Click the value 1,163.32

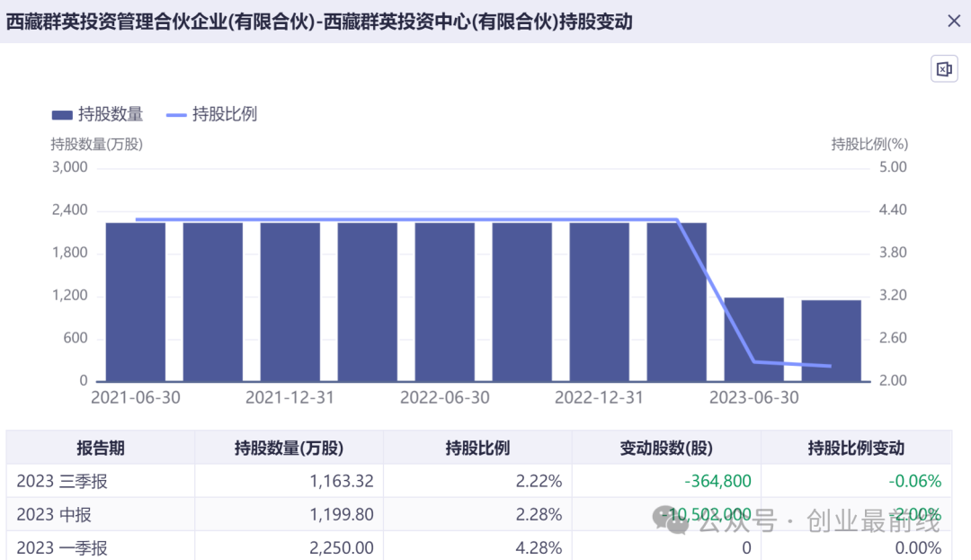pyautogui.click(x=342, y=482)
